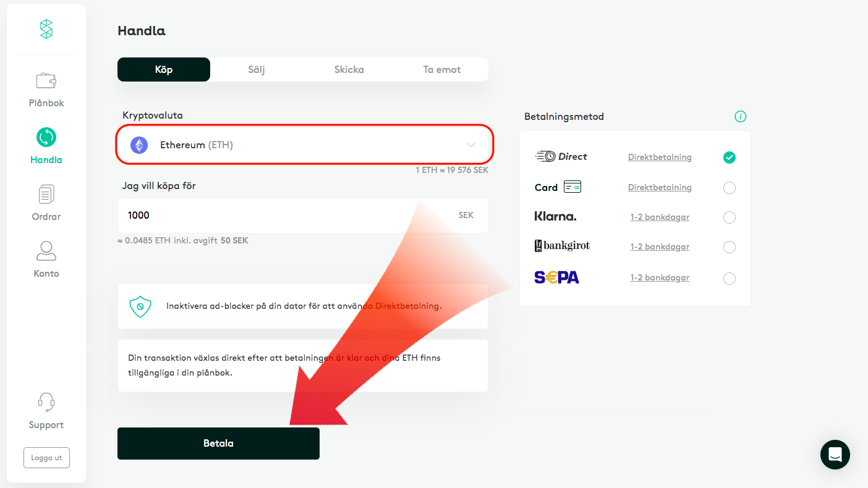
Task: Click the logo at top of sidebar
Action: click(46, 29)
